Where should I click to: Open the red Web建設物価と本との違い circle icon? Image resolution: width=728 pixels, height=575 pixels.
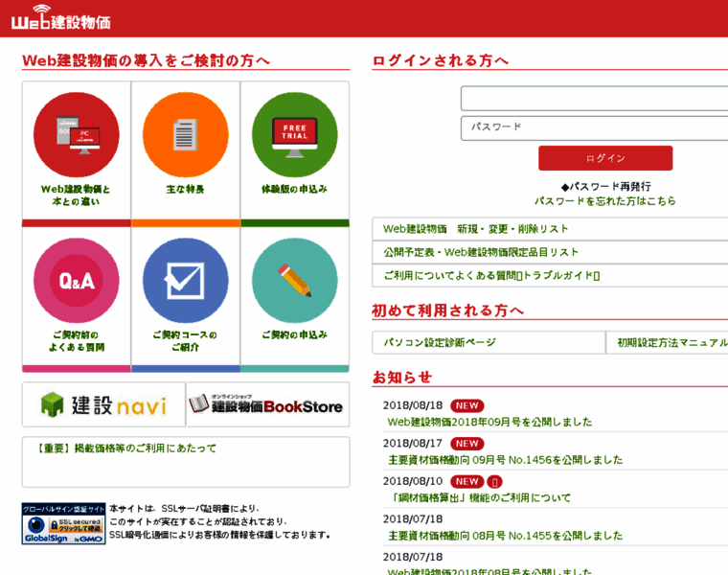(x=76, y=134)
